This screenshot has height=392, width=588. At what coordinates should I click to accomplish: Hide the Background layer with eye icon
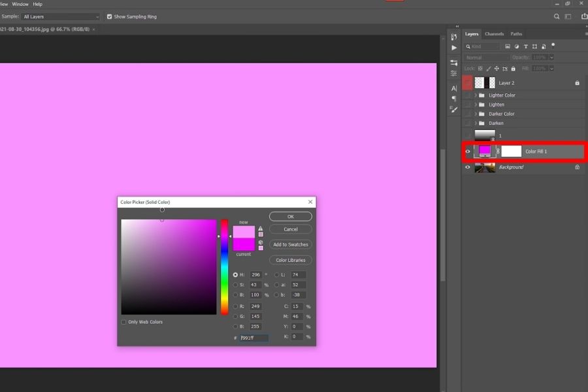click(467, 167)
